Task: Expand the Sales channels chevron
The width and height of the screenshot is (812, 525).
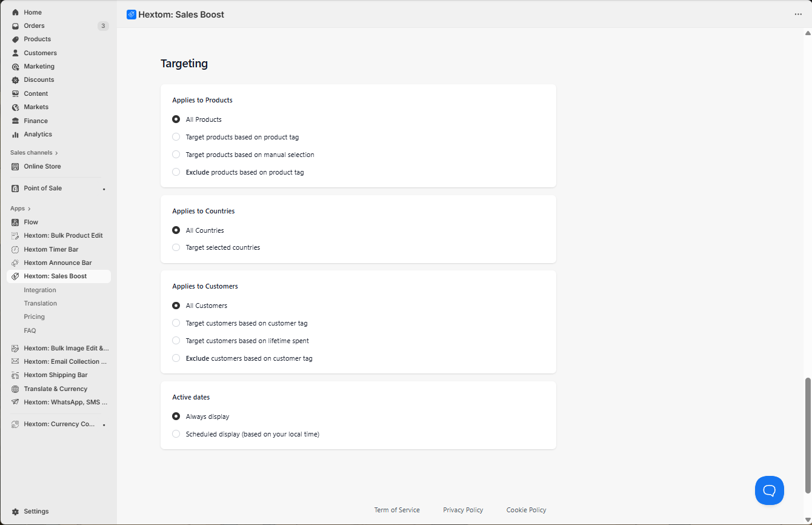Action: tap(56, 153)
